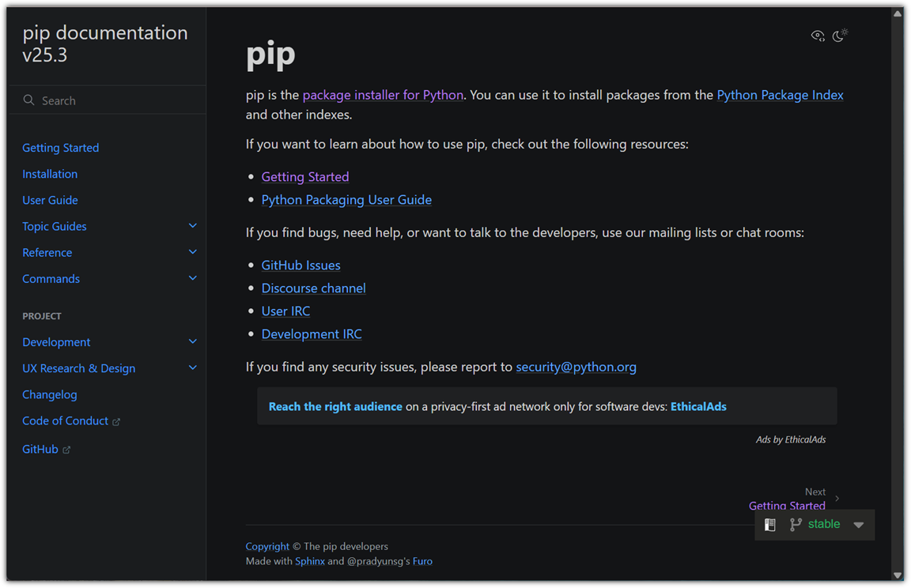Open GitHub link in sidebar
911x588 pixels.
[40, 449]
